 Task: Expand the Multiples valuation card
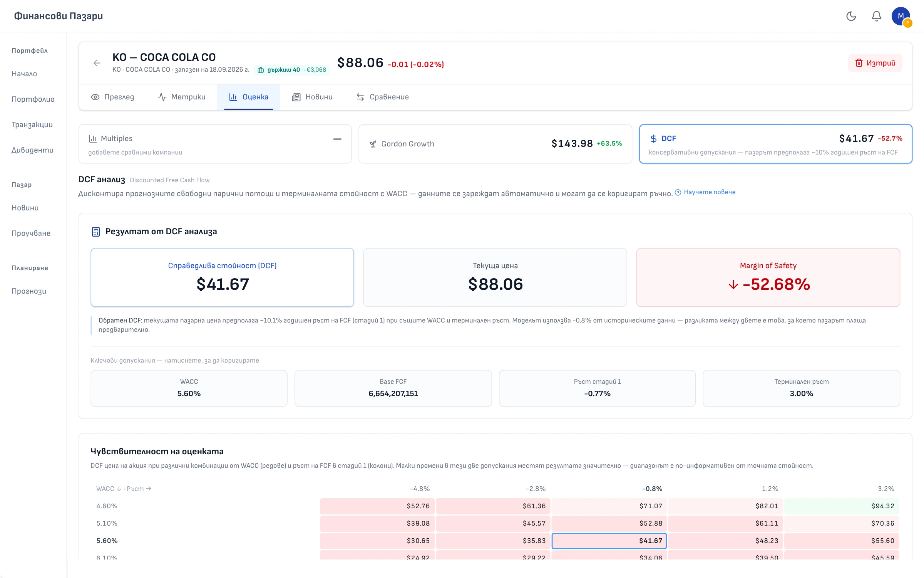pos(215,144)
